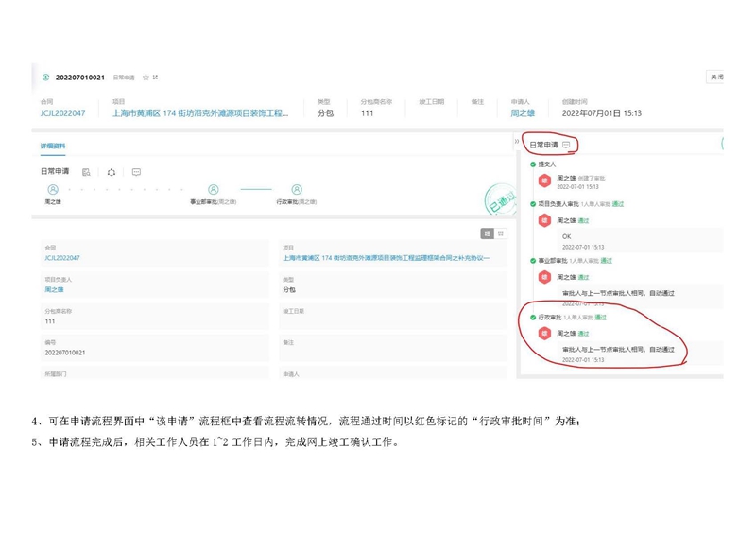Click the 行政审批 workflow node avatar
Image resolution: width=756 pixels, height=535 pixels.
pos(297,190)
